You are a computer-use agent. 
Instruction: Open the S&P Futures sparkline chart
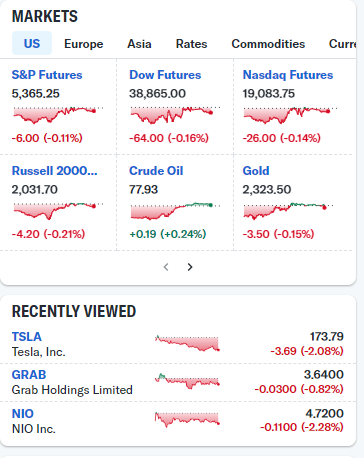point(58,115)
